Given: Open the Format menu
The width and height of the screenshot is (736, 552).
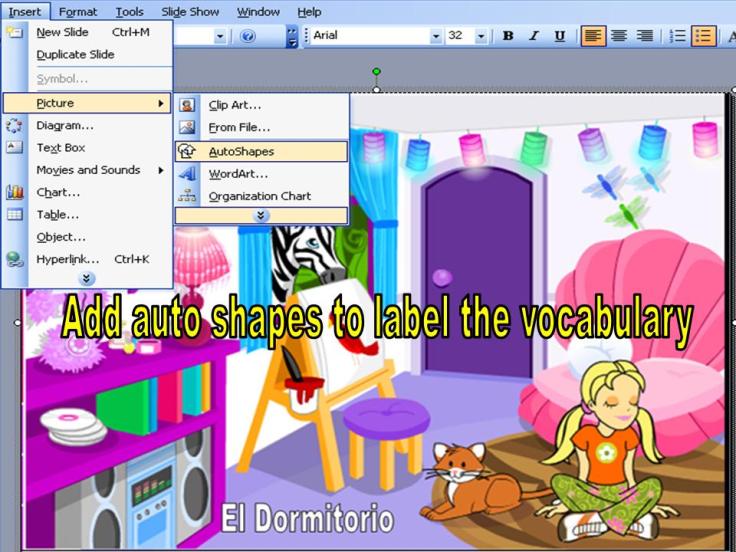Looking at the screenshot, I should (78, 12).
